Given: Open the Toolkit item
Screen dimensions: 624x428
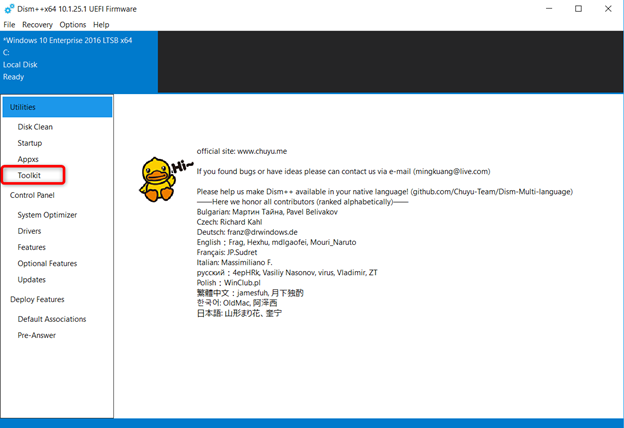Looking at the screenshot, I should click(29, 175).
